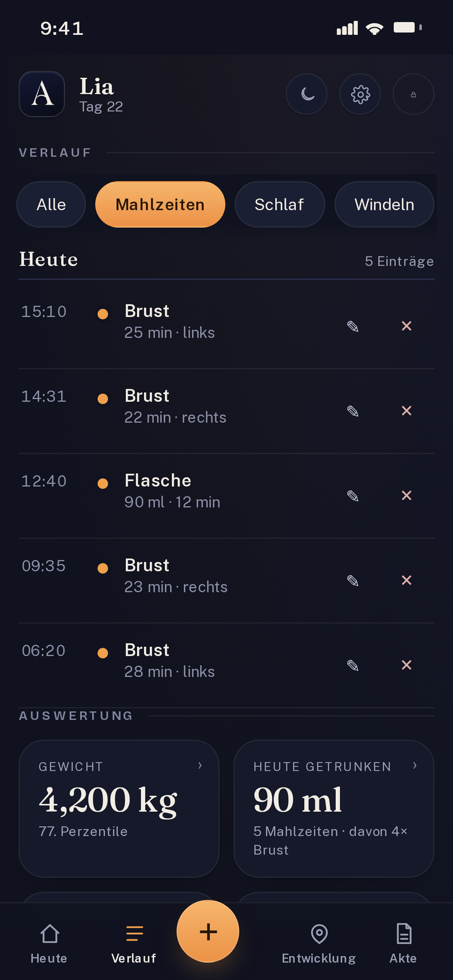The height and width of the screenshot is (980, 453).
Task: Expand the Heute getrunken card chevron
Action: tap(415, 766)
